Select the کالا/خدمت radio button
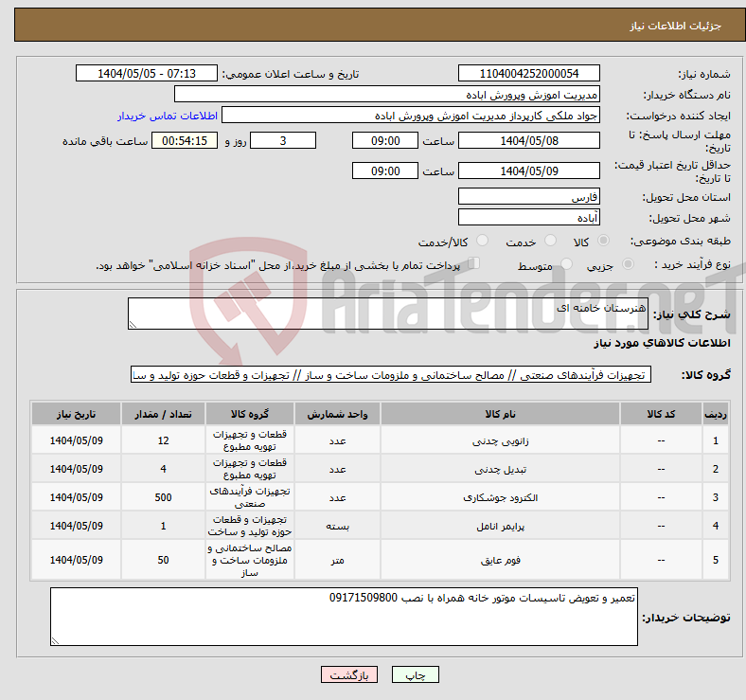Viewport: 746px width, 700px height. coord(483,241)
